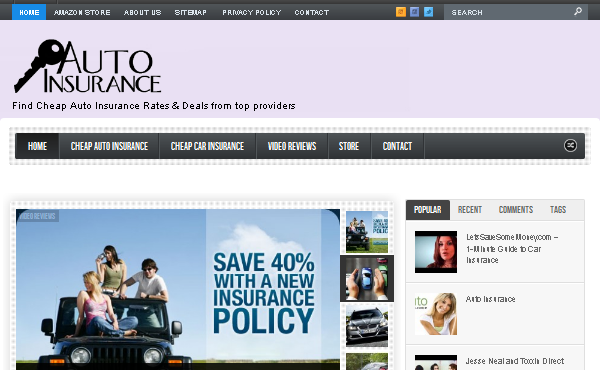Open the Auto Insurance popular post link
Image resolution: width=600 pixels, height=370 pixels.
click(490, 299)
